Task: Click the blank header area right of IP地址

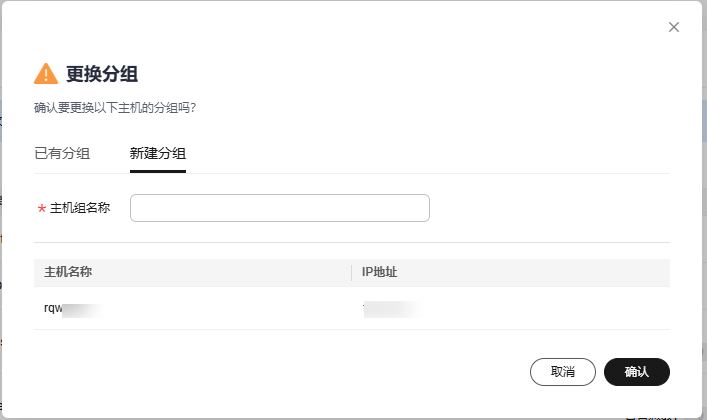Action: point(533,272)
